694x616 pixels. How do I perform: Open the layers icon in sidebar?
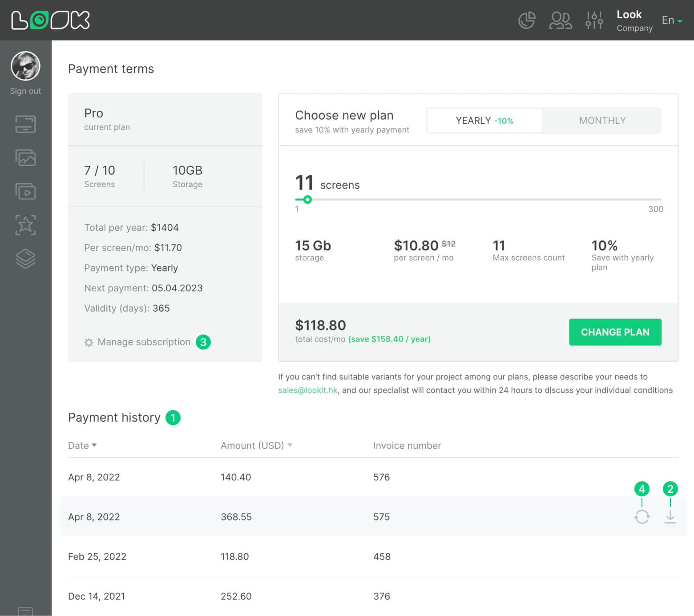click(x=25, y=258)
